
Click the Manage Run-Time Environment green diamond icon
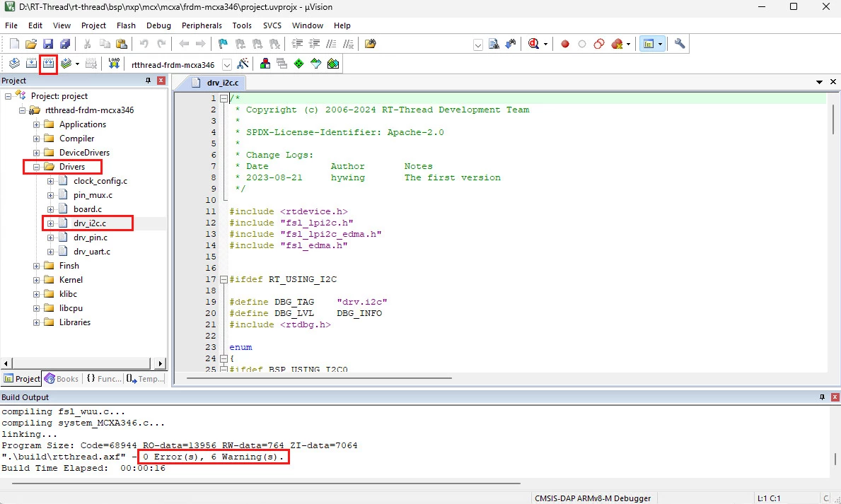299,64
